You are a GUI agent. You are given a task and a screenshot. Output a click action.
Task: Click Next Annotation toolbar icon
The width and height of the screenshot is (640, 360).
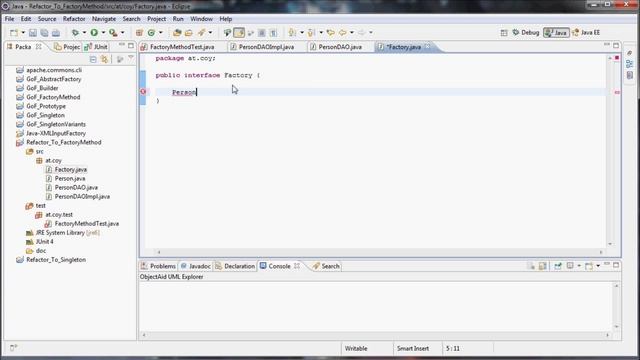pos(293,33)
